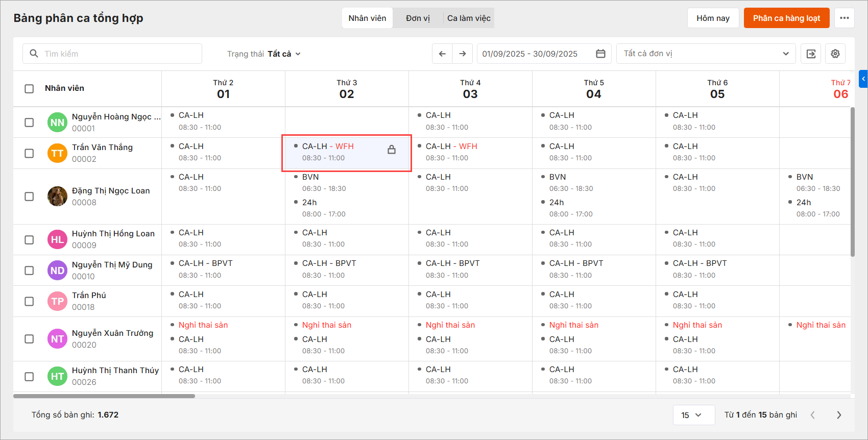
Task: Click the Hôm nay button
Action: click(x=713, y=18)
